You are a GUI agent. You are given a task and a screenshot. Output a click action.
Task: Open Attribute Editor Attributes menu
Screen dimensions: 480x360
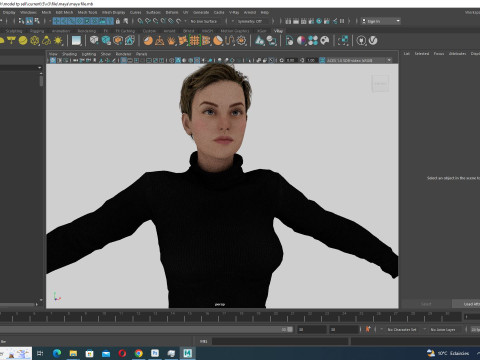tap(457, 54)
